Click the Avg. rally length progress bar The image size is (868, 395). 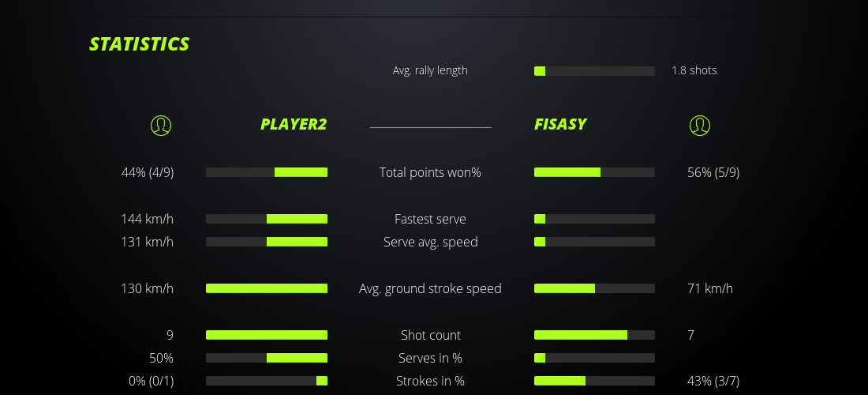[594, 71]
